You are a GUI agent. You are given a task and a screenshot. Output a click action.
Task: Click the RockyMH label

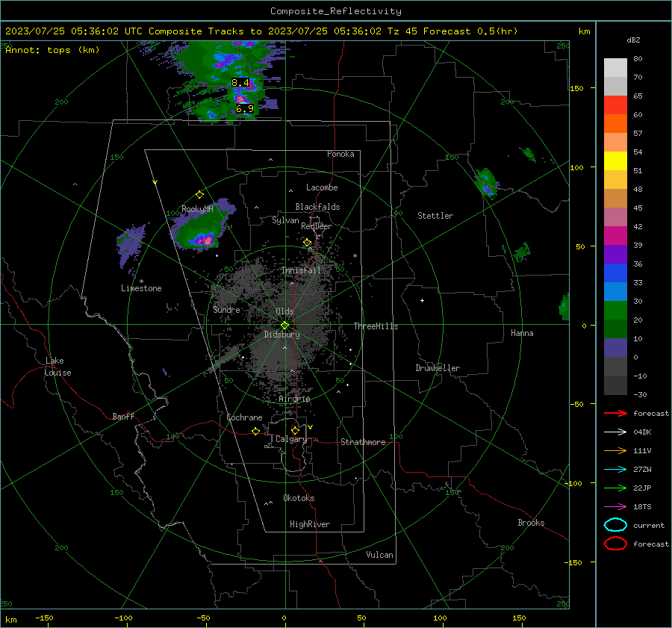pyautogui.click(x=197, y=209)
